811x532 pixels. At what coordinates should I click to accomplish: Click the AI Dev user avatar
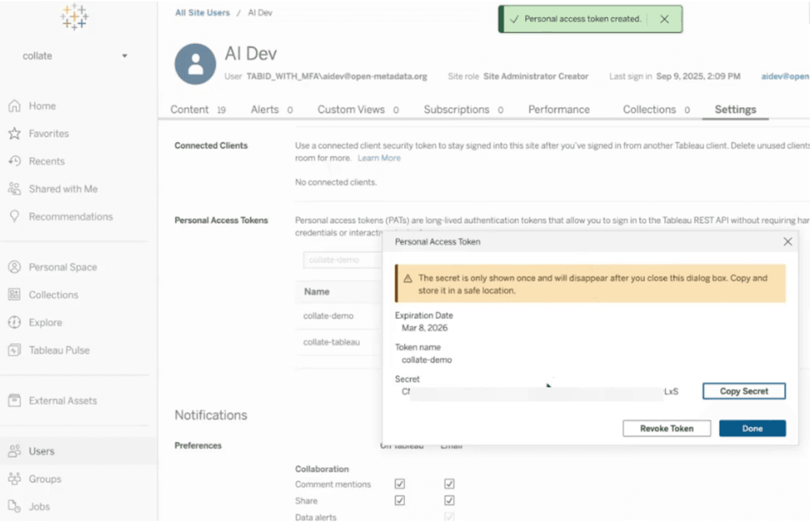(x=195, y=65)
